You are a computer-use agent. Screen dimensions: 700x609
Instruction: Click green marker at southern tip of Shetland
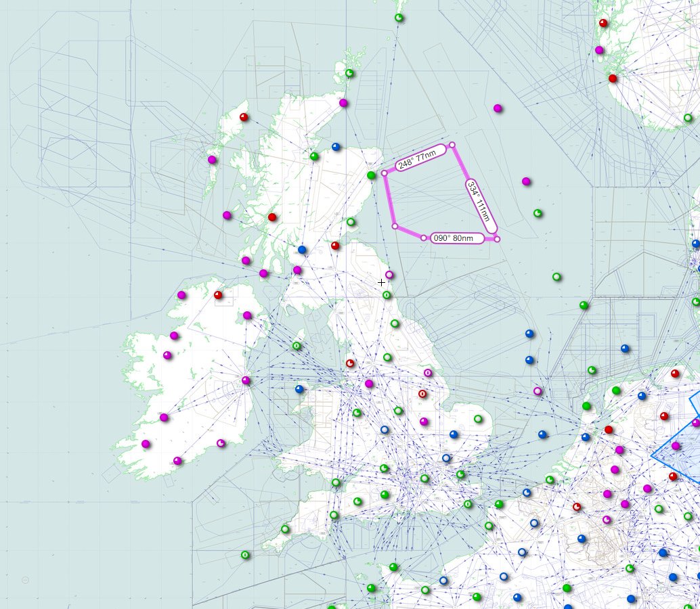[x=399, y=18]
